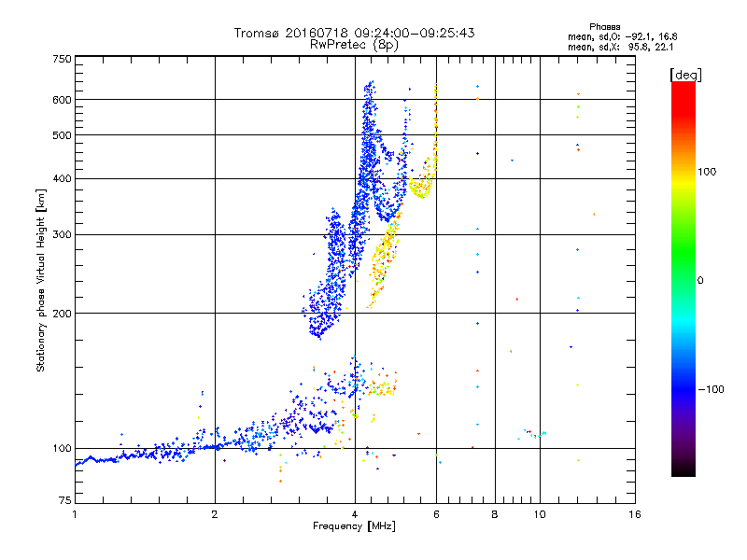747x560 pixels.
Task: Click the y-axis tick label '200'
Action: coord(63,314)
